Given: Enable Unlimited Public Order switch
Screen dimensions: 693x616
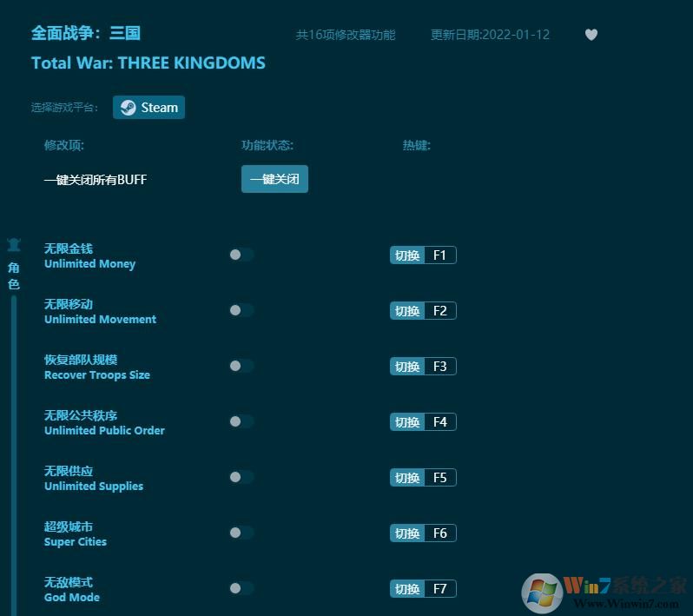Looking at the screenshot, I should point(241,422).
